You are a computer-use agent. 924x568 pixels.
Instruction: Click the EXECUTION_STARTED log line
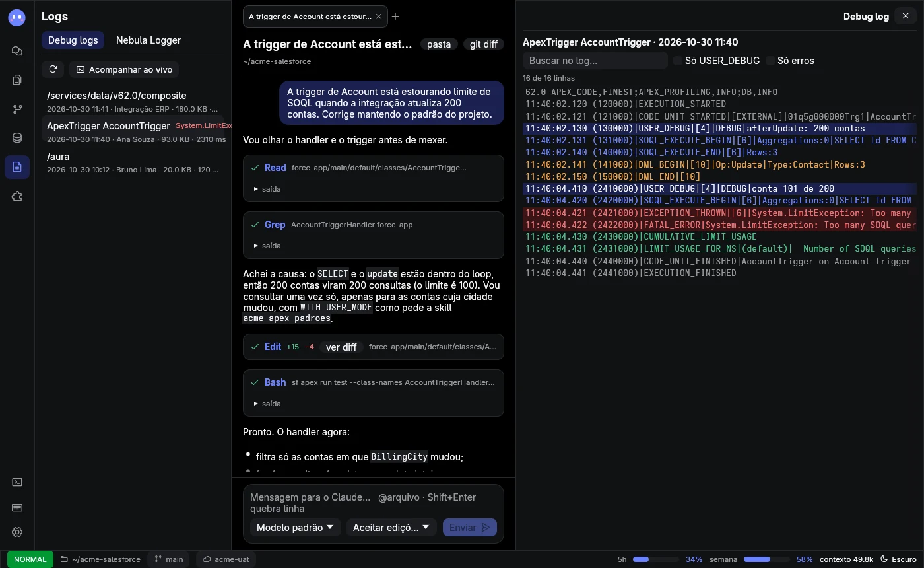click(720, 104)
